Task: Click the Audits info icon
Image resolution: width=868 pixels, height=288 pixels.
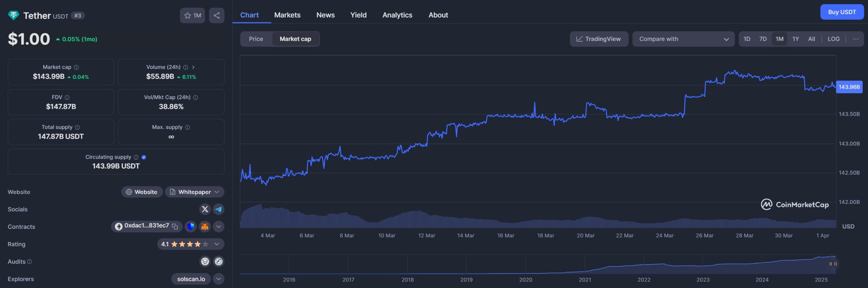Action: pos(29,262)
